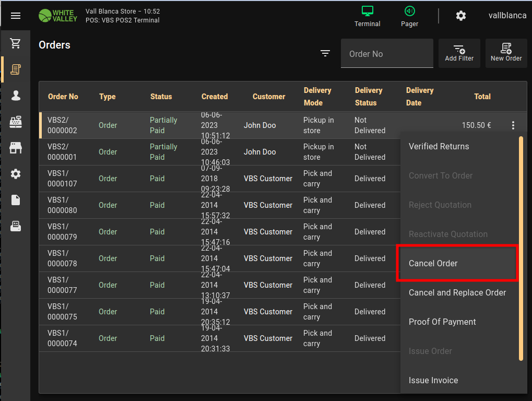Image resolution: width=532 pixels, height=401 pixels.
Task: Click the store sidebar icon
Action: (16, 148)
